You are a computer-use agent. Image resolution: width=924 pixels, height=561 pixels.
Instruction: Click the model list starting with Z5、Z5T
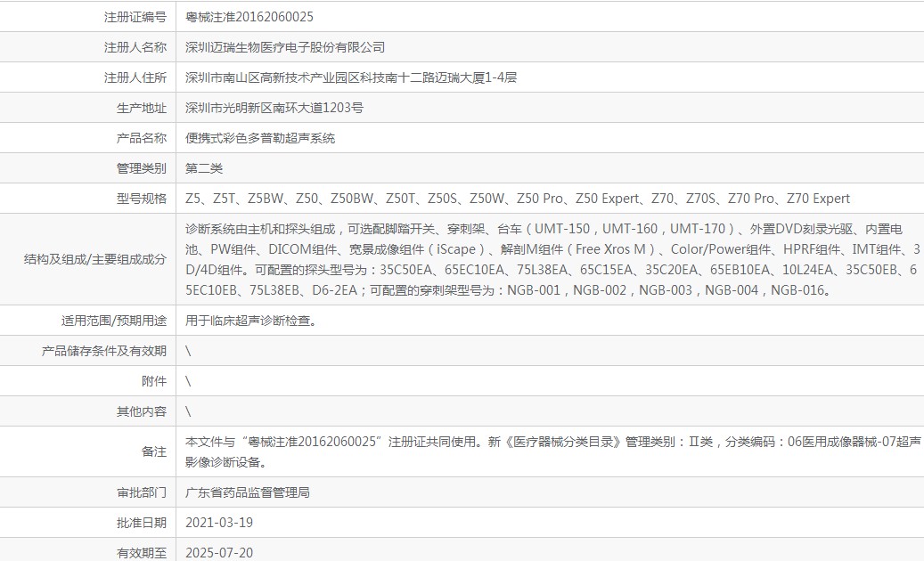click(x=518, y=199)
